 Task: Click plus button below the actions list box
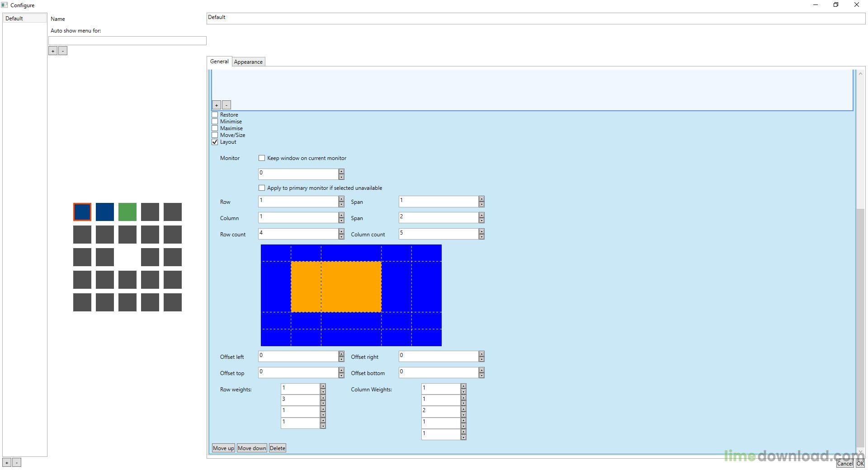[217, 105]
